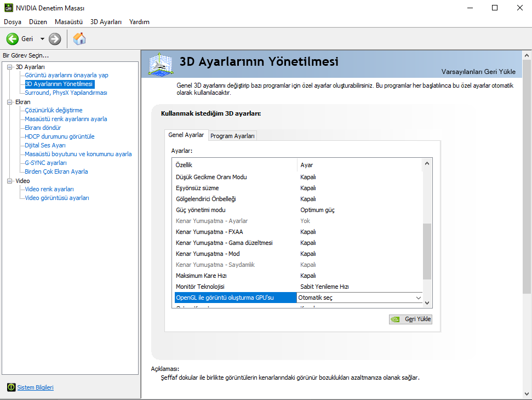Viewport: 532px width, 400px height.
Task: Click the green Geri back arrow icon
Action: (x=13, y=39)
